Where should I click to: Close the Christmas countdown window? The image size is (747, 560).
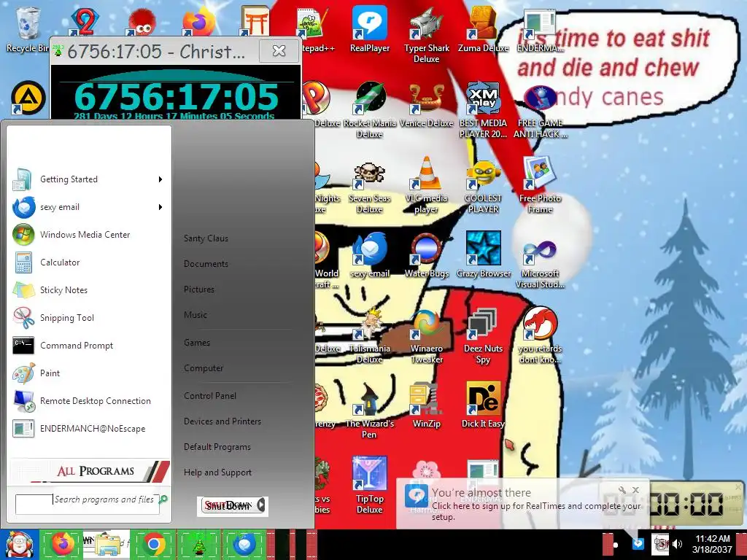[279, 50]
